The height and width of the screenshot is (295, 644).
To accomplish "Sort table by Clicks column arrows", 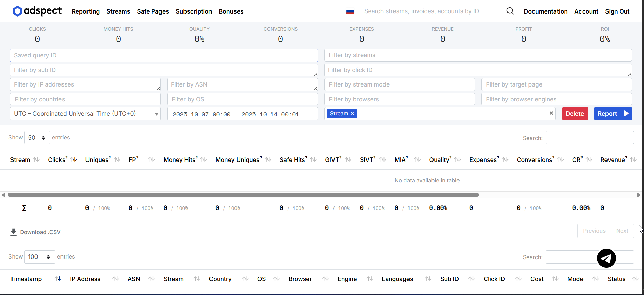I will click(x=73, y=159).
